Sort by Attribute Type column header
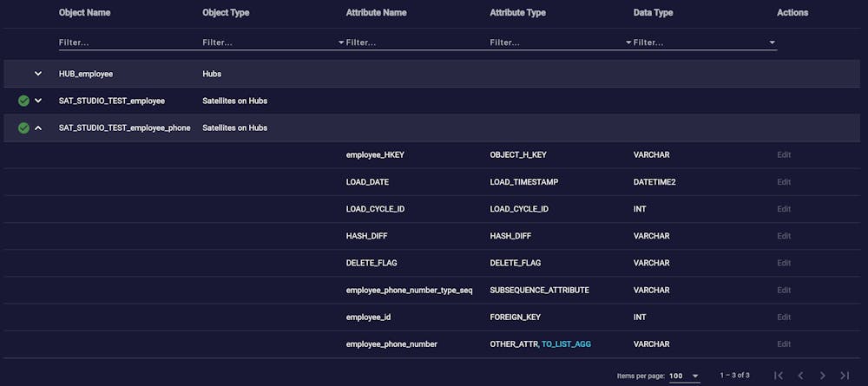This screenshot has height=386, width=868. pos(517,13)
